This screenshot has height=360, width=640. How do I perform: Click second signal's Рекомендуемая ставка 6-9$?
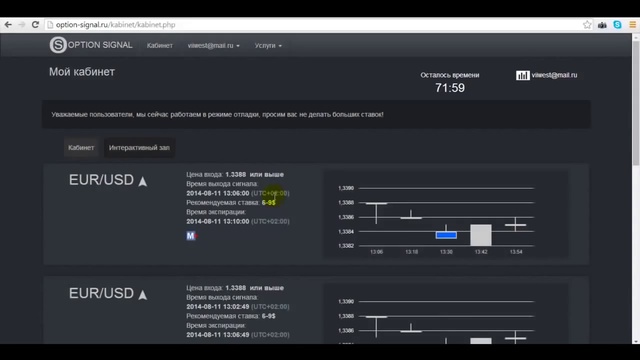(231, 316)
